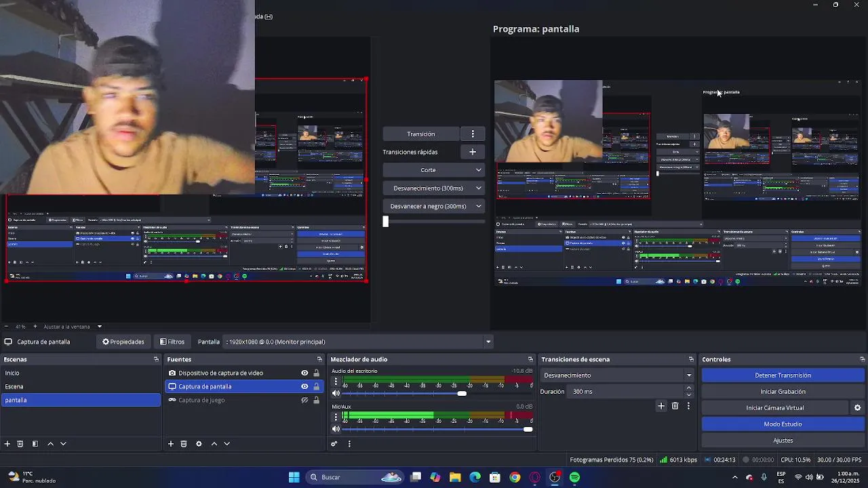Open Transición three-dot options
Image resolution: width=868 pixels, height=488 pixels.
473,134
